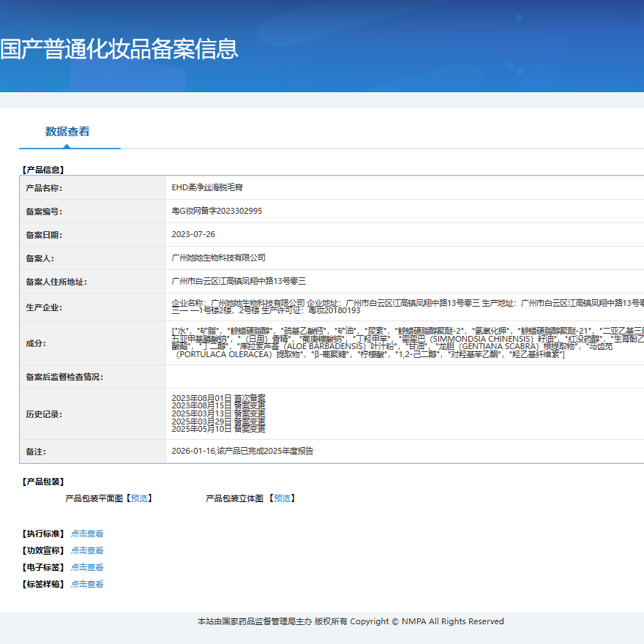Open 预览 link for 产品包装立体图
Viewport: 644px width, 644px height.
[282, 498]
